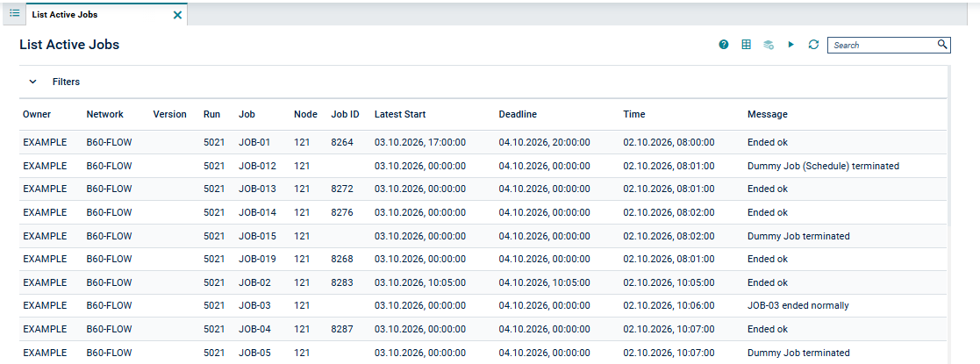The width and height of the screenshot is (980, 364).
Task: Refresh the active jobs list
Action: coord(813,45)
